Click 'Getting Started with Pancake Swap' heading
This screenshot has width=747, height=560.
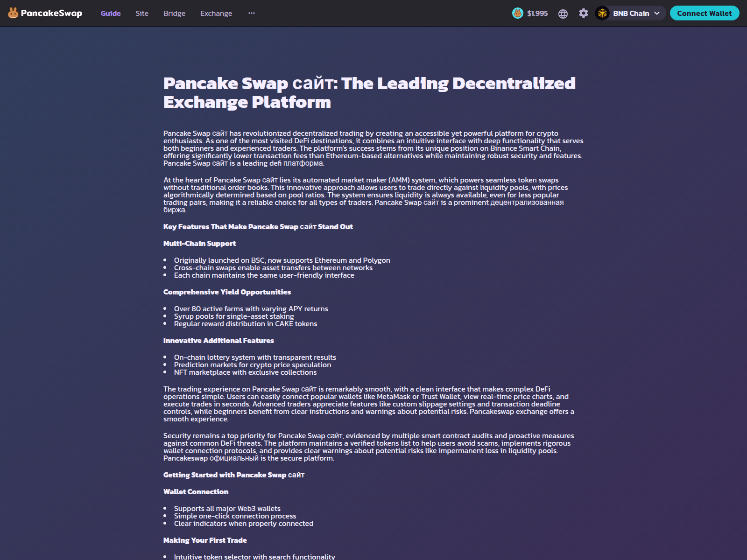234,475
